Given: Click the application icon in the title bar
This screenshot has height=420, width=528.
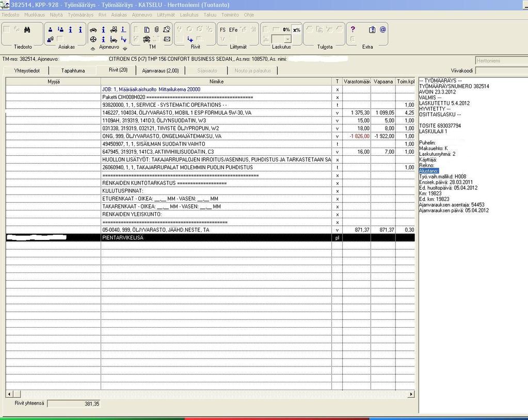Looking at the screenshot, I should (x=5, y=5).
